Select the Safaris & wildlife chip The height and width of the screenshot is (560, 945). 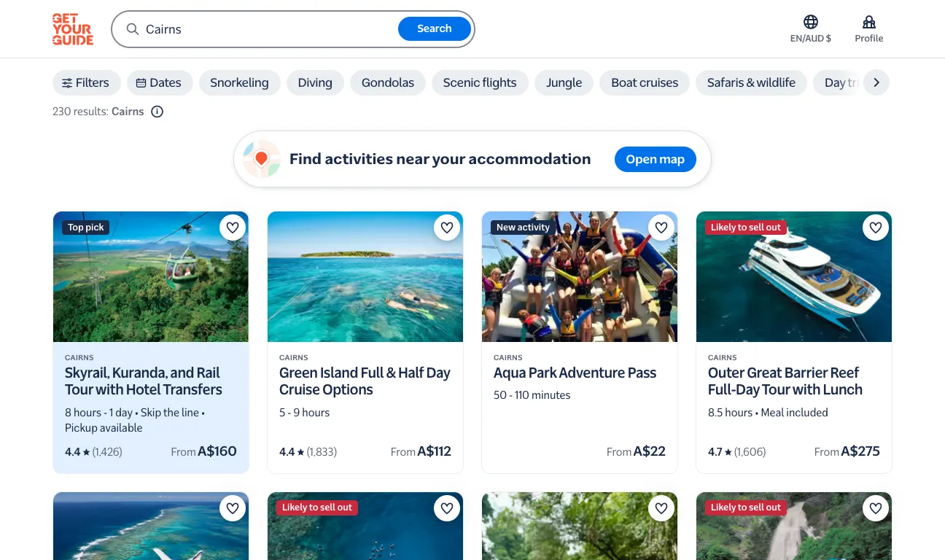click(751, 82)
